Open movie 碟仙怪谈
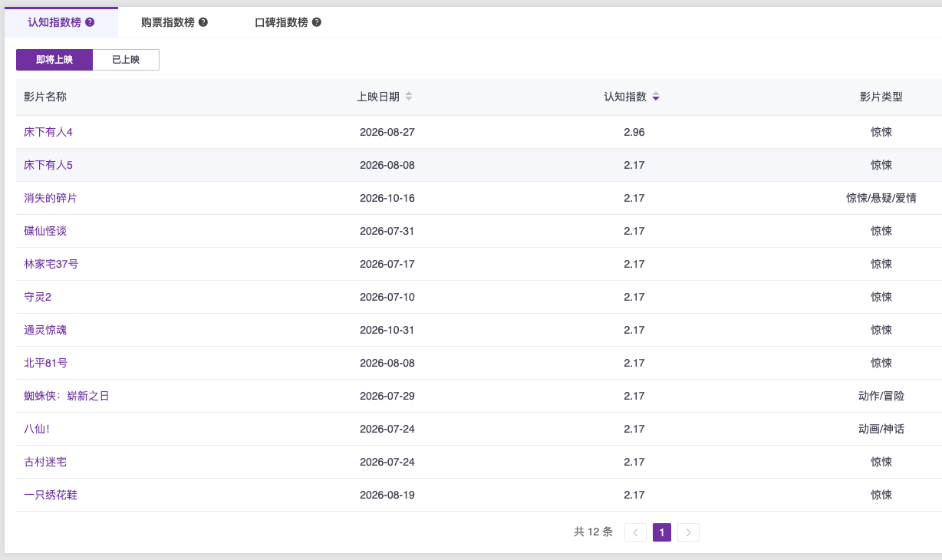 point(45,231)
